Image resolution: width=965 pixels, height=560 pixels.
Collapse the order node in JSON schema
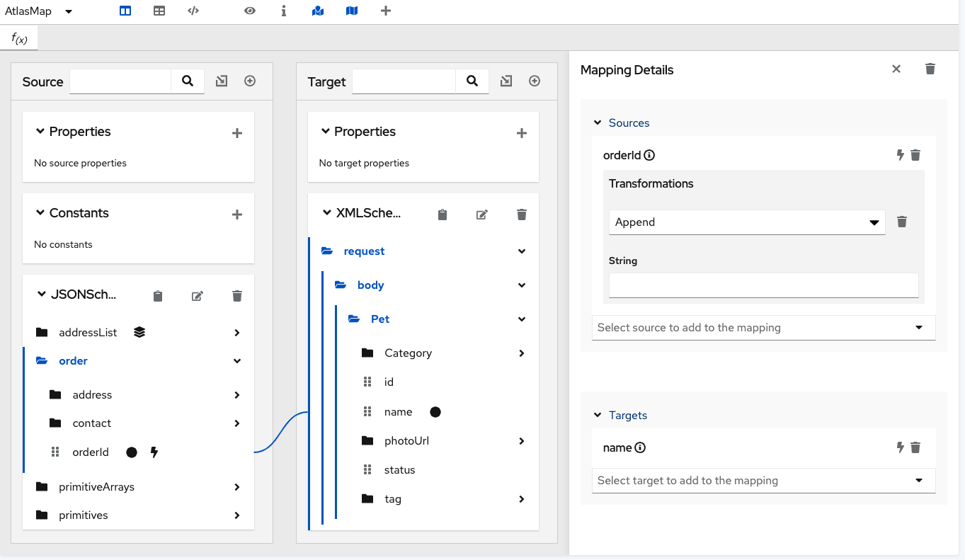[236, 360]
